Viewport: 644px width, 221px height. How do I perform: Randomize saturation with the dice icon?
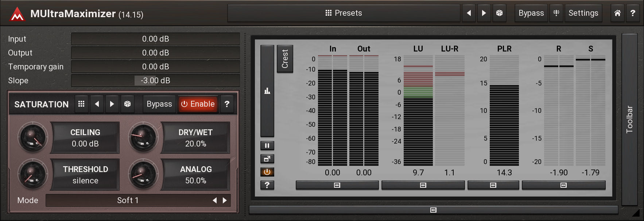coord(127,104)
